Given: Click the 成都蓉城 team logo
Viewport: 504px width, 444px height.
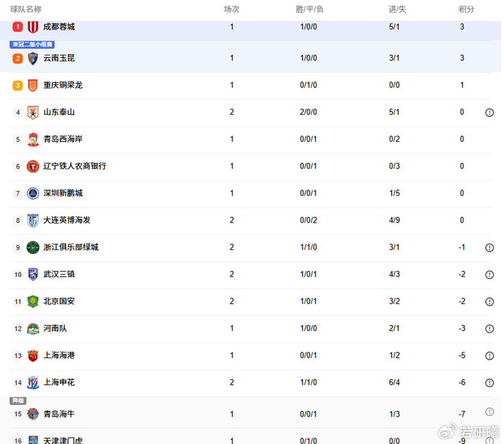Looking at the screenshot, I should click(x=33, y=27).
